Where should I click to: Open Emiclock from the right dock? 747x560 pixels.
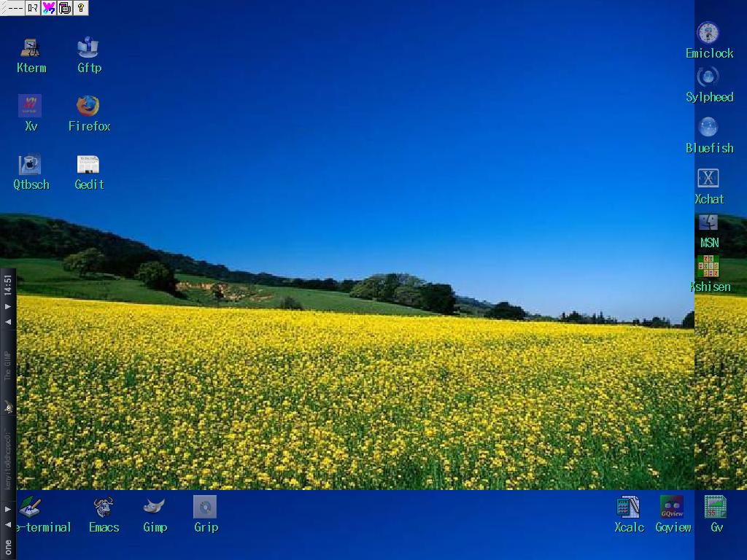[x=708, y=34]
